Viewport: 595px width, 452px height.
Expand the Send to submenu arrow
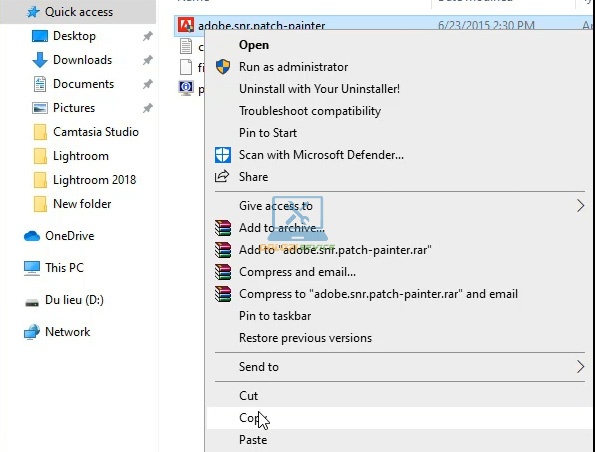[x=580, y=367]
